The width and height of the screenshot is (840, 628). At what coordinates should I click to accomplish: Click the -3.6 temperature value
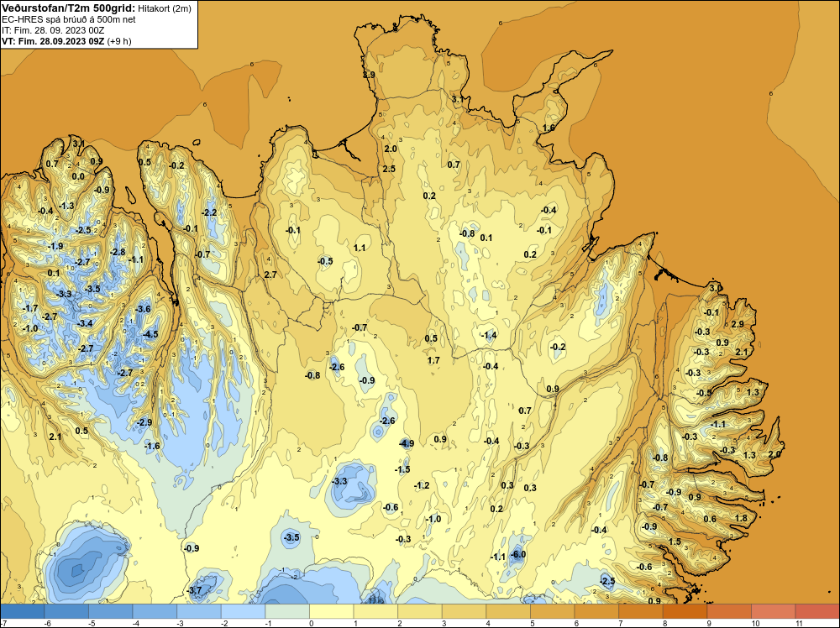tap(143, 309)
